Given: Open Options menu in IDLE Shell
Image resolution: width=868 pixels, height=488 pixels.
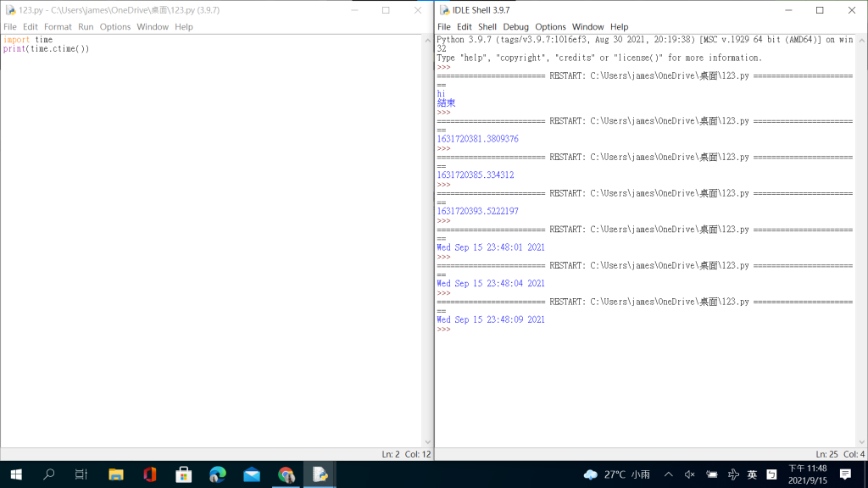Looking at the screenshot, I should click(x=550, y=26).
